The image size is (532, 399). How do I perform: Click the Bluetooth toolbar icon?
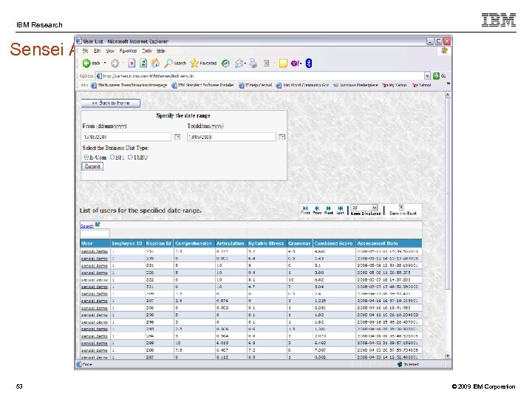(x=309, y=63)
